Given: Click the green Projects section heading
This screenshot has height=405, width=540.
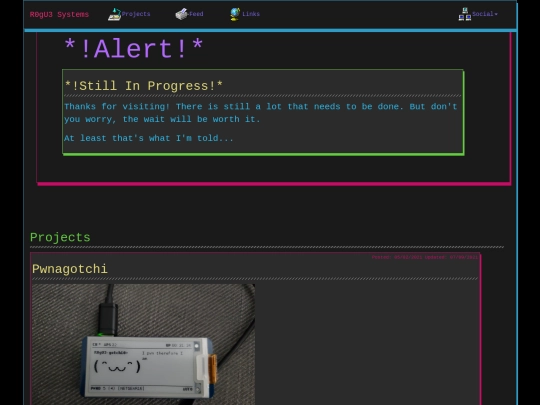Looking at the screenshot, I should (60, 237).
